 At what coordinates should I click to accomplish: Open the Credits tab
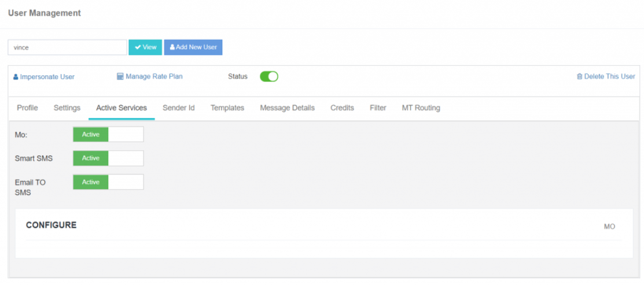click(x=342, y=108)
